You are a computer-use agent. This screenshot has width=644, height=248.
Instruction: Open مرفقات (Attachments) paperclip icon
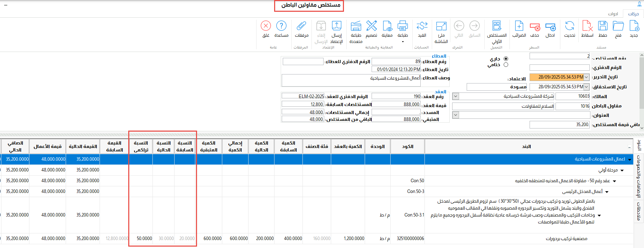pyautogui.click(x=301, y=26)
